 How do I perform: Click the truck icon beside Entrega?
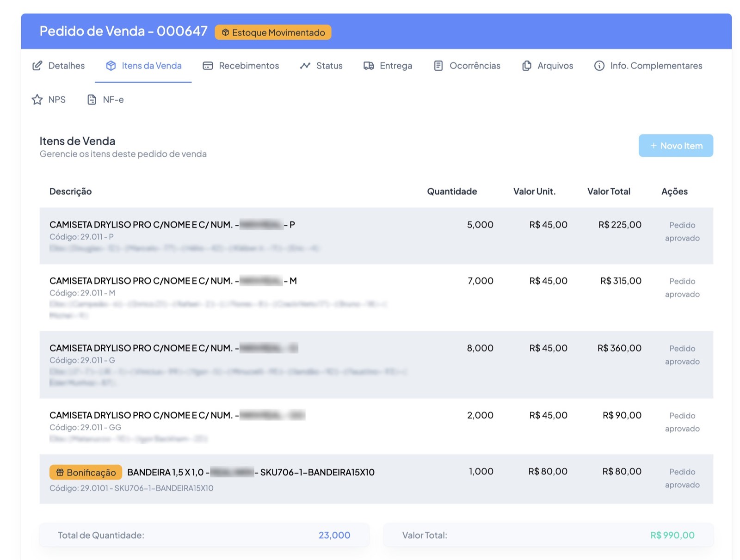pyautogui.click(x=369, y=66)
